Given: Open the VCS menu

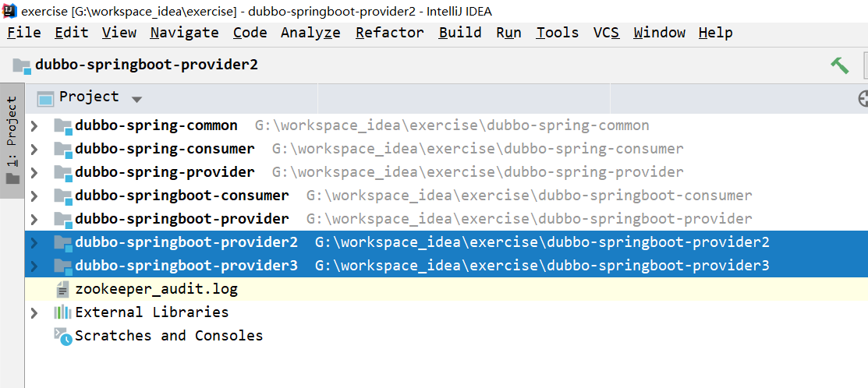Looking at the screenshot, I should coord(606,34).
